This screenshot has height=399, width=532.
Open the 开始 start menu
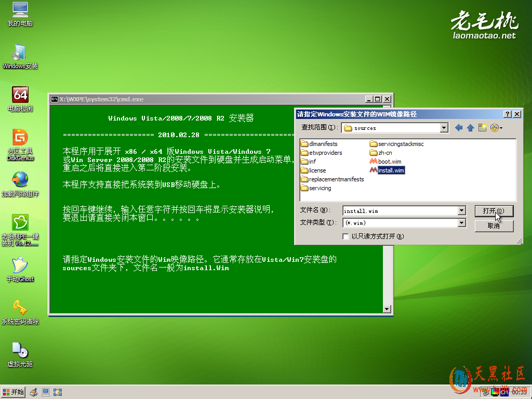point(14,392)
